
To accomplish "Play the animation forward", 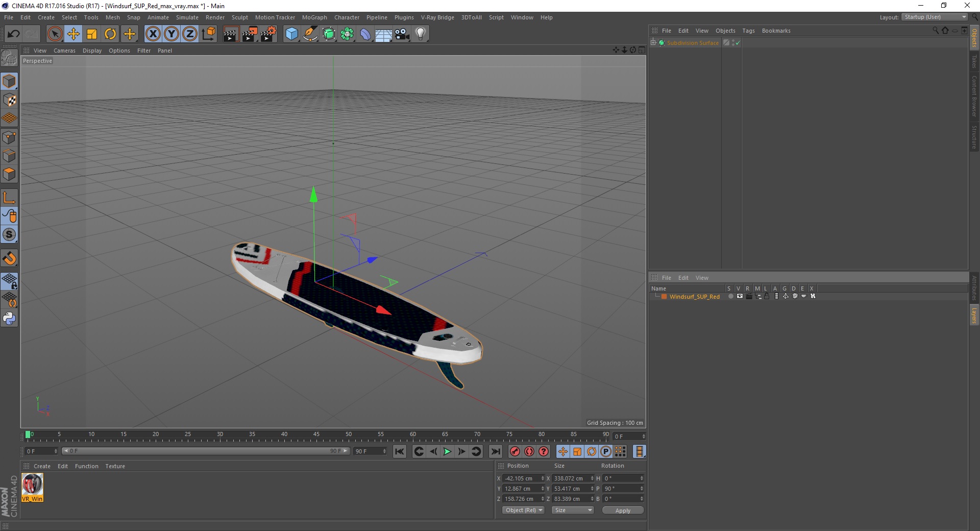I will click(x=447, y=451).
